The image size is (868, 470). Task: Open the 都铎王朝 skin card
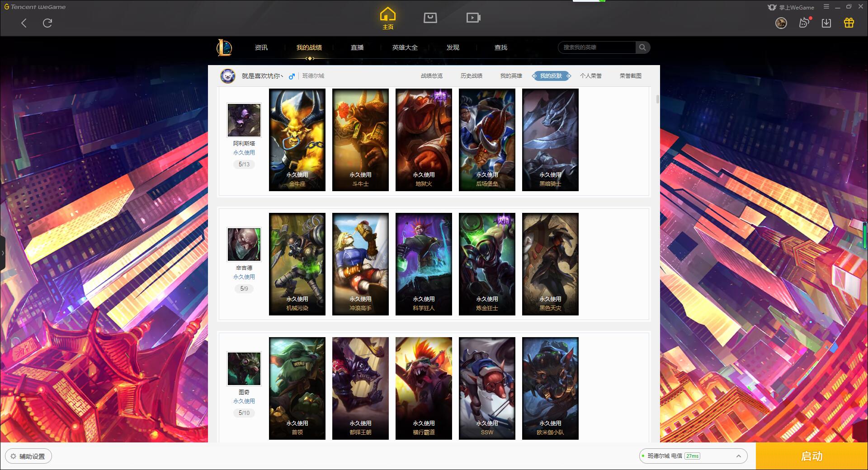point(360,388)
